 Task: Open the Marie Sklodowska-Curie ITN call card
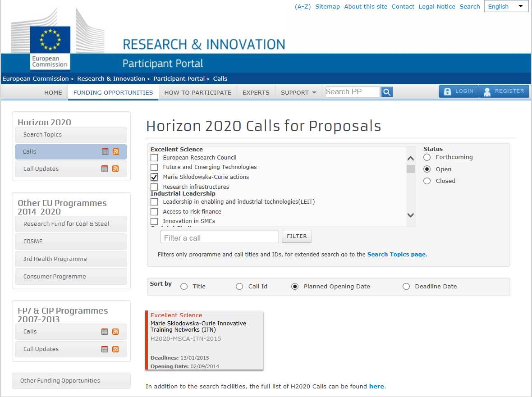coord(204,340)
